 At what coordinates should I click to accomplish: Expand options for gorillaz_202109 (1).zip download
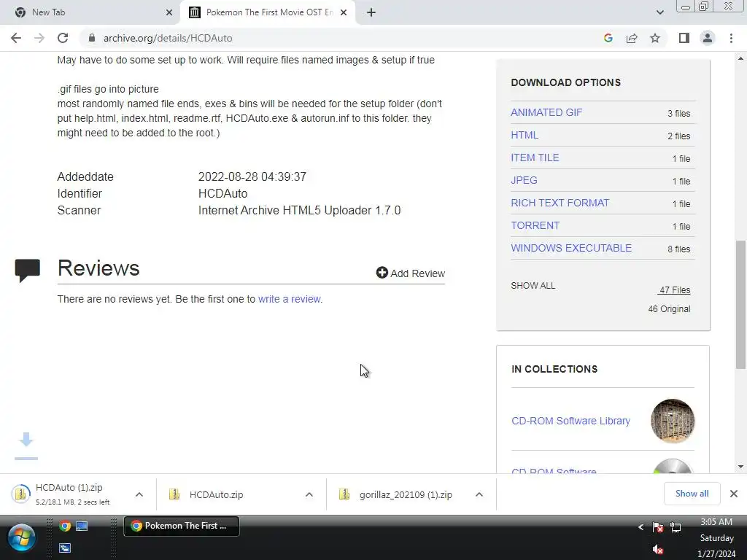(479, 495)
